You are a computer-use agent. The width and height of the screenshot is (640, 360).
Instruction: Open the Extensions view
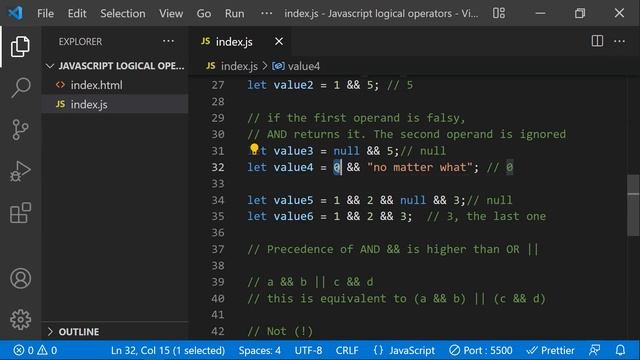(20, 213)
